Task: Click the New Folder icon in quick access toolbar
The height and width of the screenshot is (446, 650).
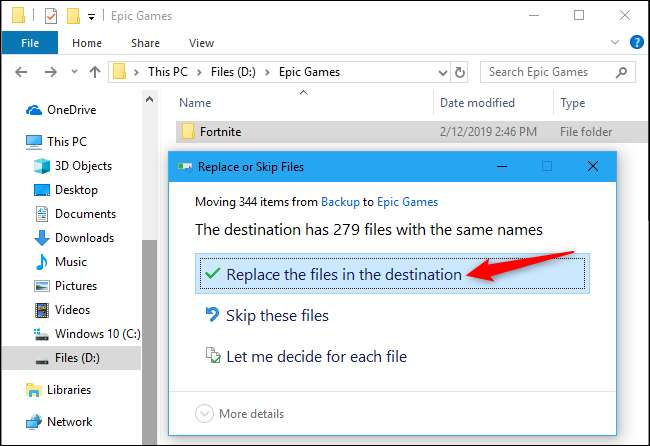Action: pyautogui.click(x=72, y=16)
